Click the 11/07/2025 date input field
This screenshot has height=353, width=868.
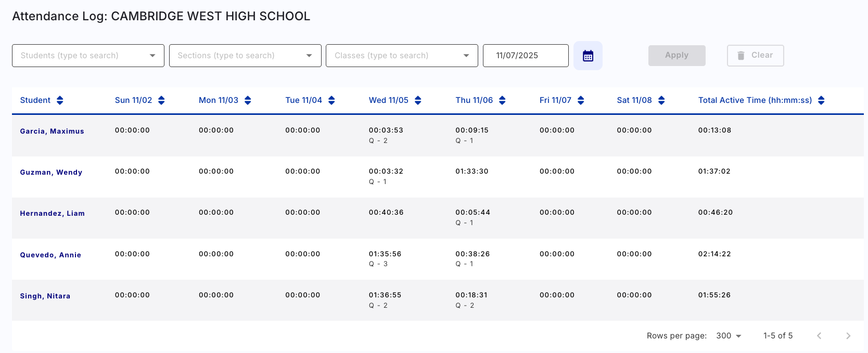(525, 56)
